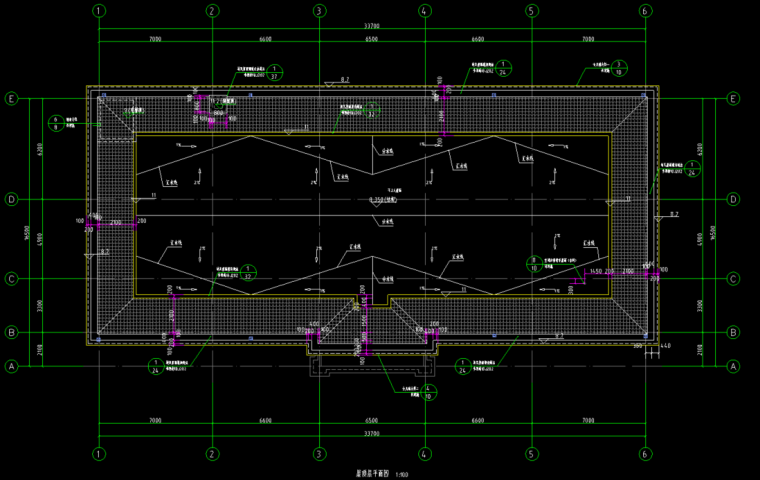Select the 1450 dimension text

(598, 271)
